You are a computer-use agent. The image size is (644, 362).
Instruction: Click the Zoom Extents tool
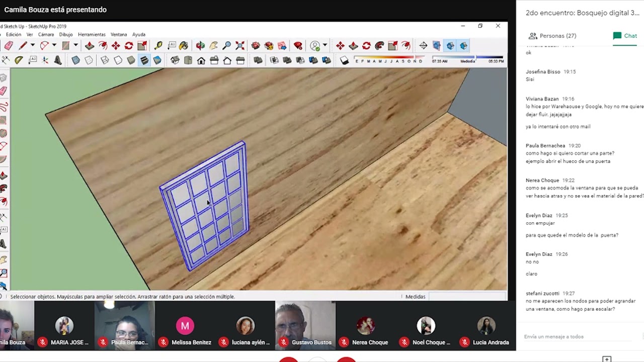pyautogui.click(x=240, y=46)
